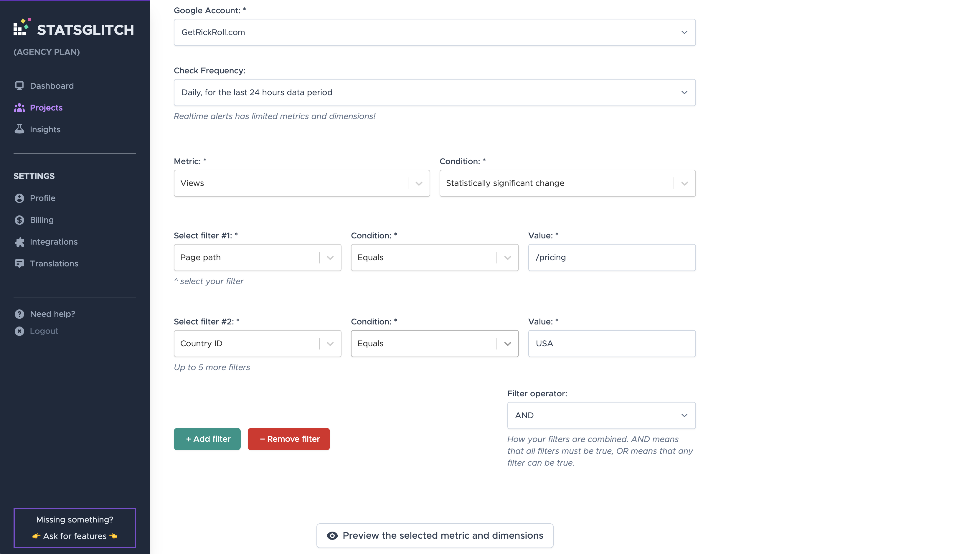Click the '^ select your filter' hint

tap(209, 281)
